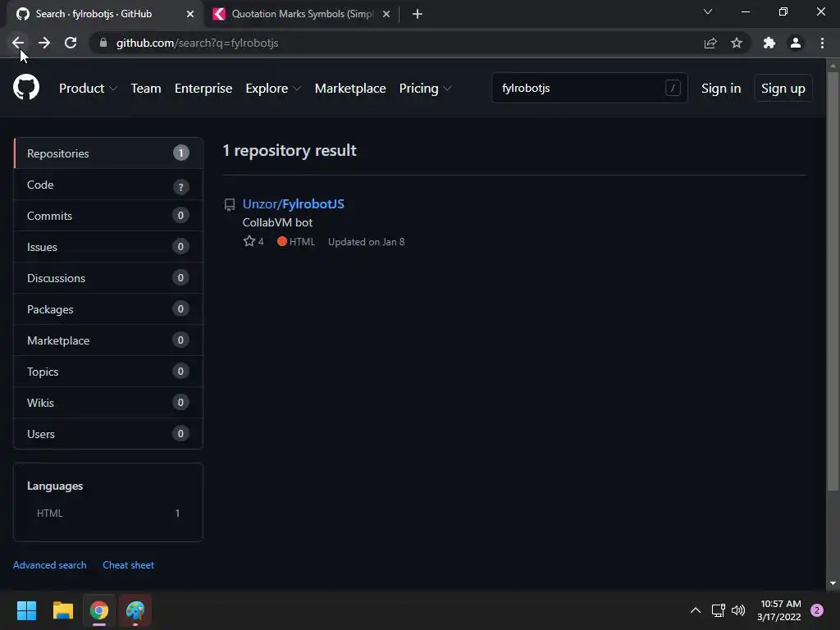
Task: Click the browser address bar URL
Action: click(197, 43)
